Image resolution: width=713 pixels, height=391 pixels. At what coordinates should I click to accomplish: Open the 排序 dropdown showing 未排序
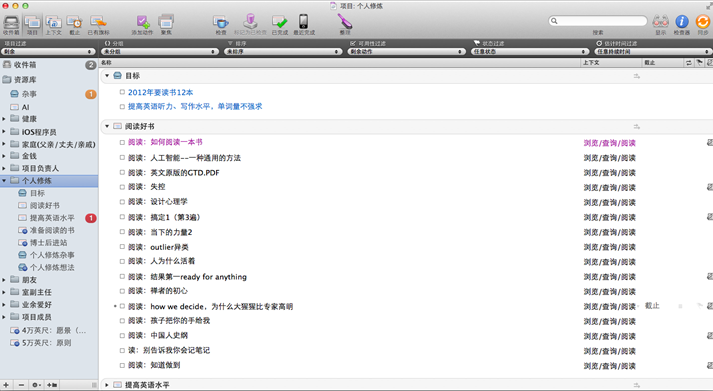coord(283,52)
